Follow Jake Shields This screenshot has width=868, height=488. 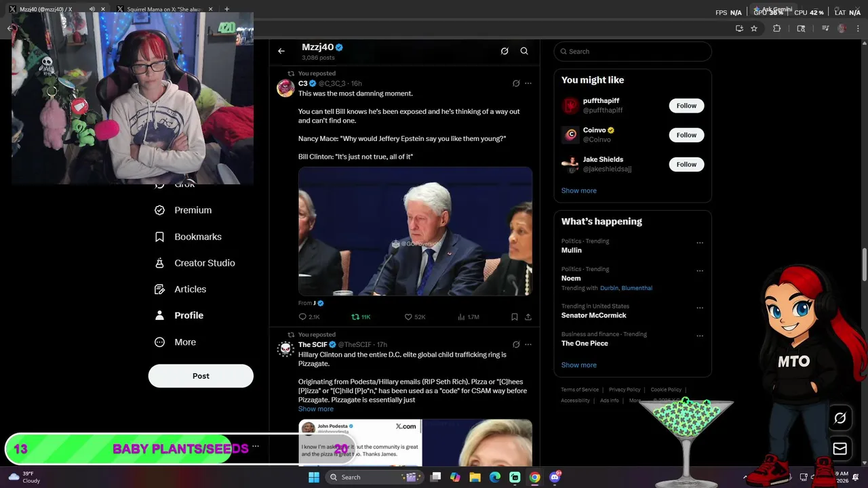coord(686,164)
